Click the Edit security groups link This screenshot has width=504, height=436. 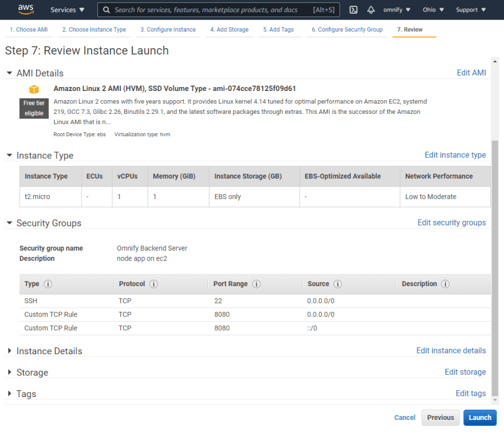click(x=452, y=223)
